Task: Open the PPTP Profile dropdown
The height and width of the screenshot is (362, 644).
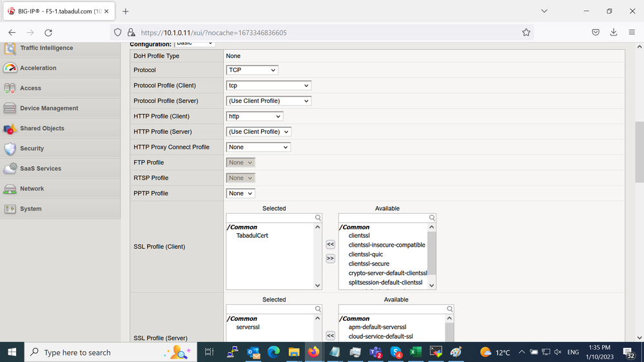Action: coord(240,193)
